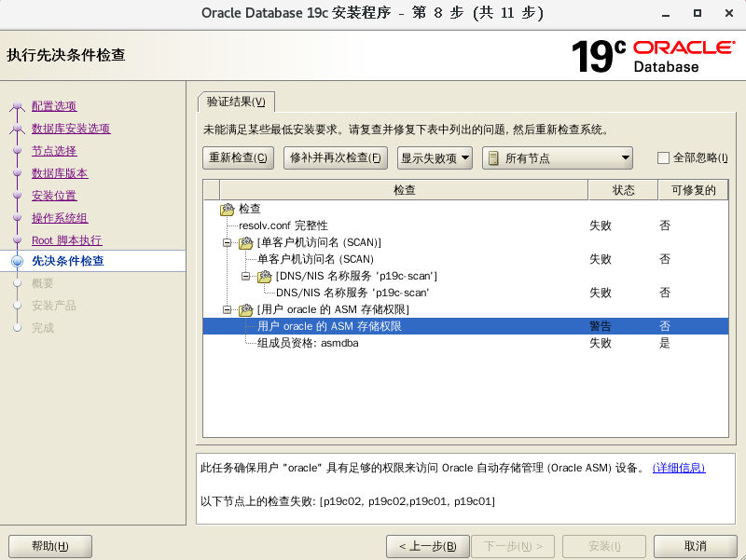Select the 验证结果(V) tab

(x=236, y=102)
